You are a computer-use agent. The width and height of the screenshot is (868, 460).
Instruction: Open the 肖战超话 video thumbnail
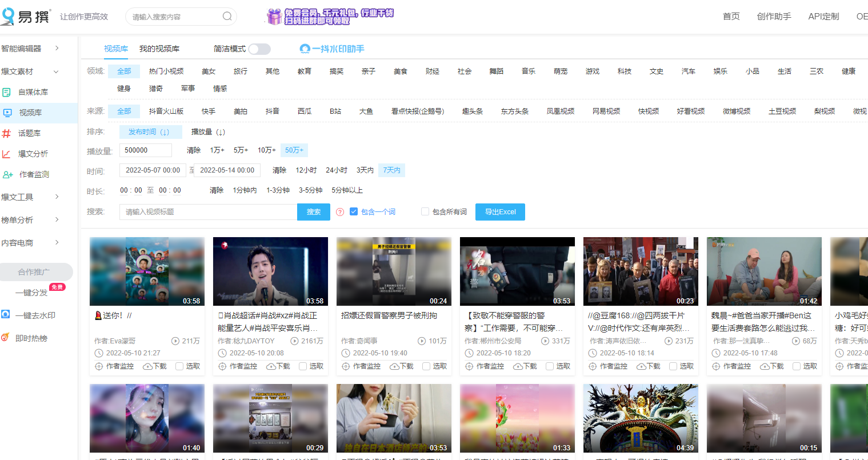click(270, 271)
